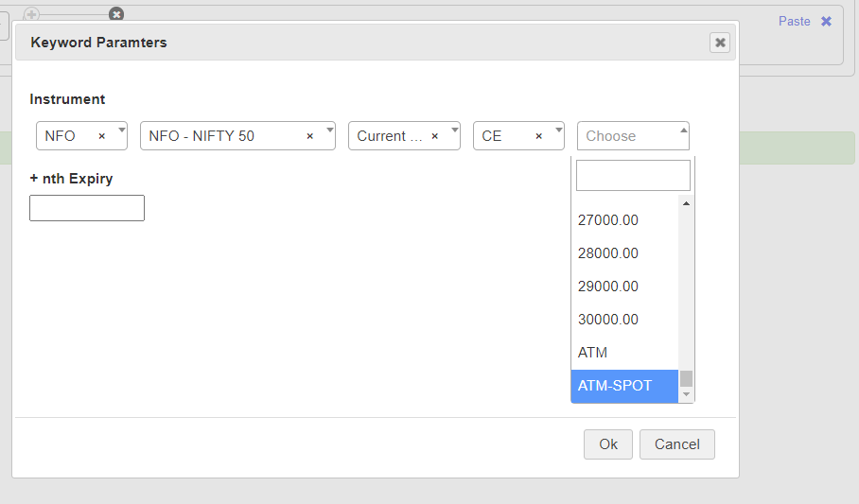This screenshot has height=504, width=859.
Task: Clear the CE option type selection
Action: click(538, 136)
